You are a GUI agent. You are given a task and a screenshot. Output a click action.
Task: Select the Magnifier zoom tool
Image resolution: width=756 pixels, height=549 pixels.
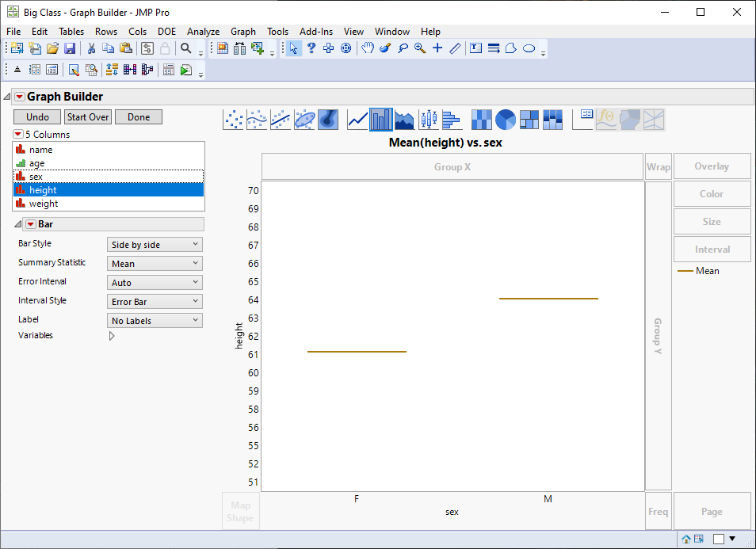418,48
